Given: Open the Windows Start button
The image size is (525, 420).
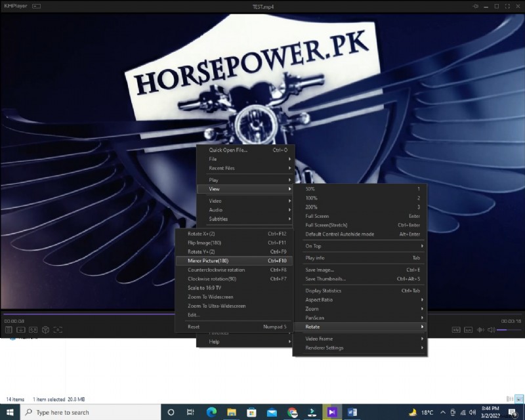Looking at the screenshot, I should 9,412.
